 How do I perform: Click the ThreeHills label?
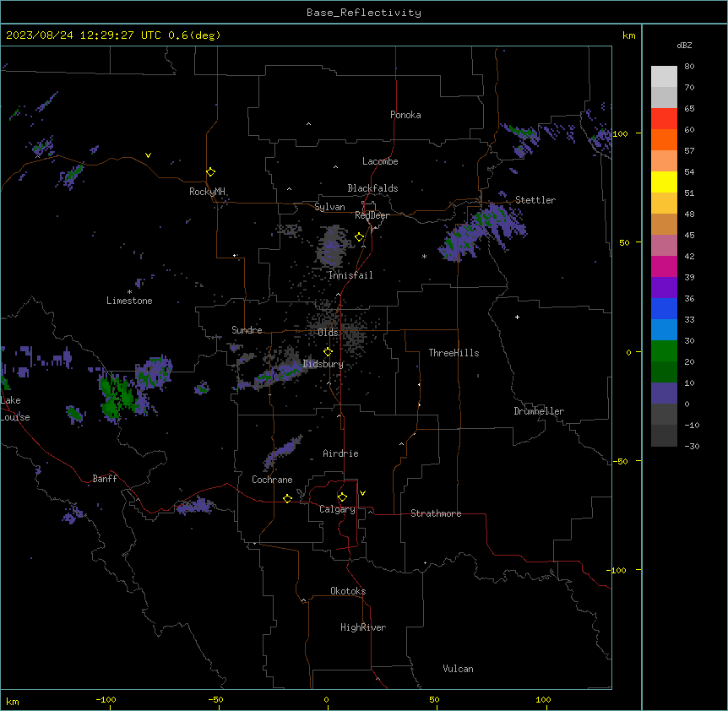click(454, 353)
